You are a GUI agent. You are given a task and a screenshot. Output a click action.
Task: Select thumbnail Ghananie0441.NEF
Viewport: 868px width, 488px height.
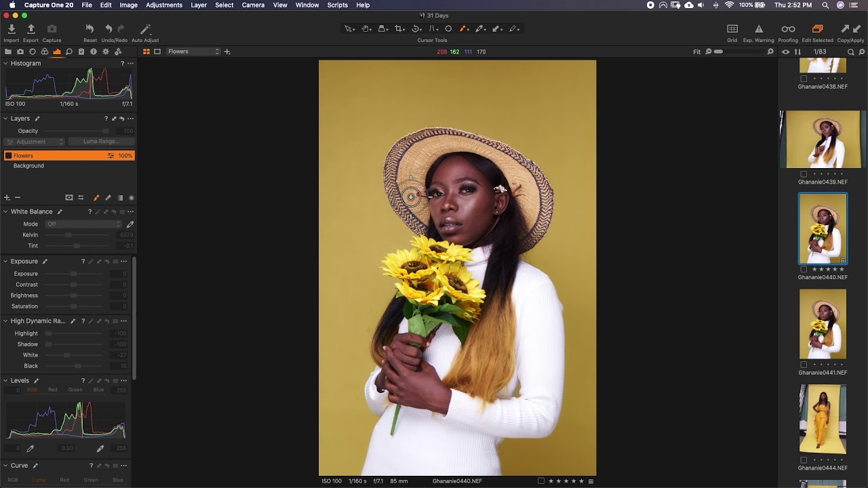[823, 324]
